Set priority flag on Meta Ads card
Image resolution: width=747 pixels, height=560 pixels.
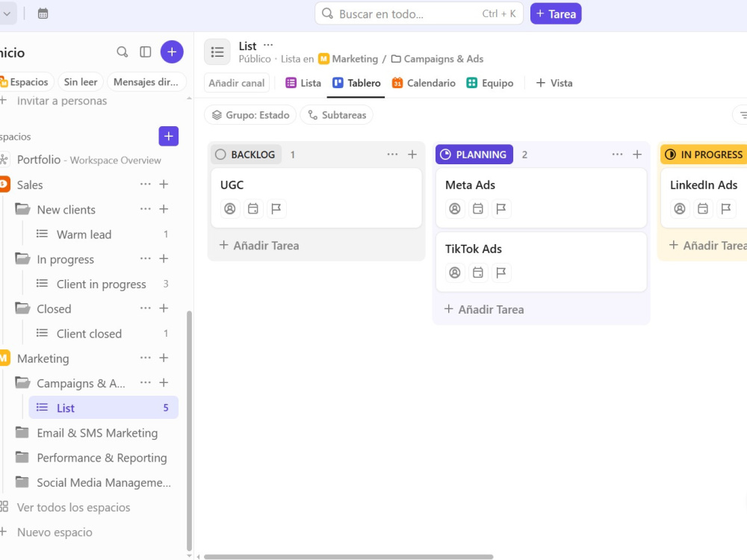tap(501, 208)
